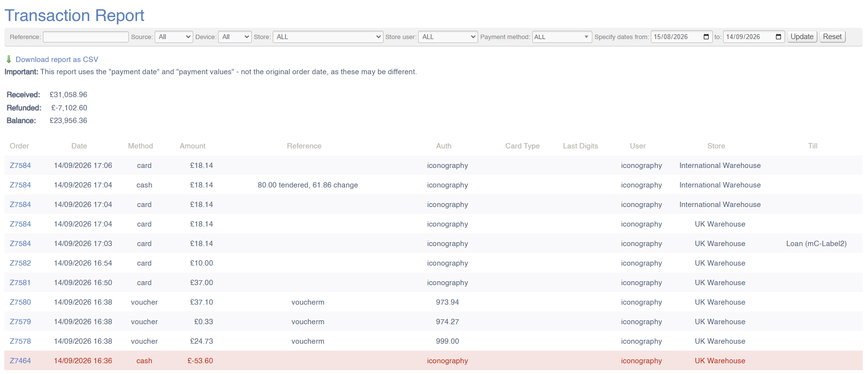This screenshot has width=868, height=374.
Task: Select the Refunded total £-7,102.60
Action: point(69,107)
